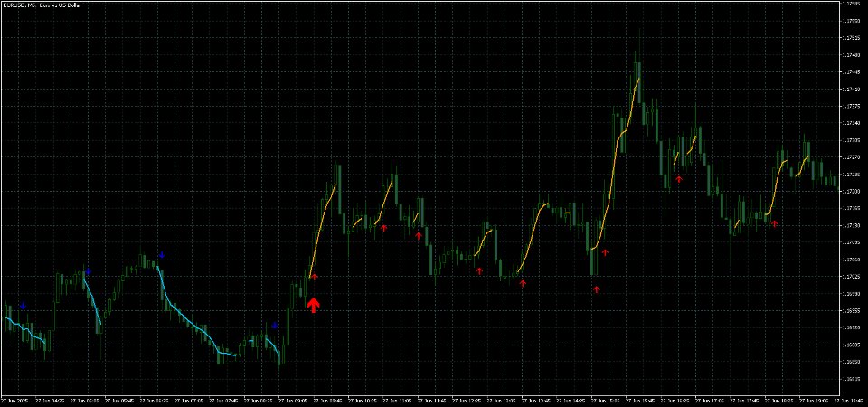Click the '27 Jun 09:05' time axis label
This screenshot has width=868, height=407.
pos(293,399)
